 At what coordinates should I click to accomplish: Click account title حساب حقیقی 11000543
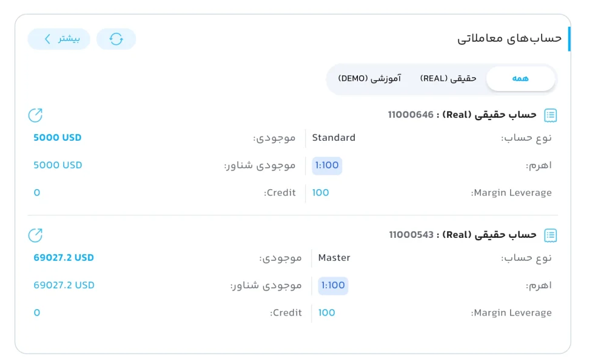pyautogui.click(x=462, y=235)
